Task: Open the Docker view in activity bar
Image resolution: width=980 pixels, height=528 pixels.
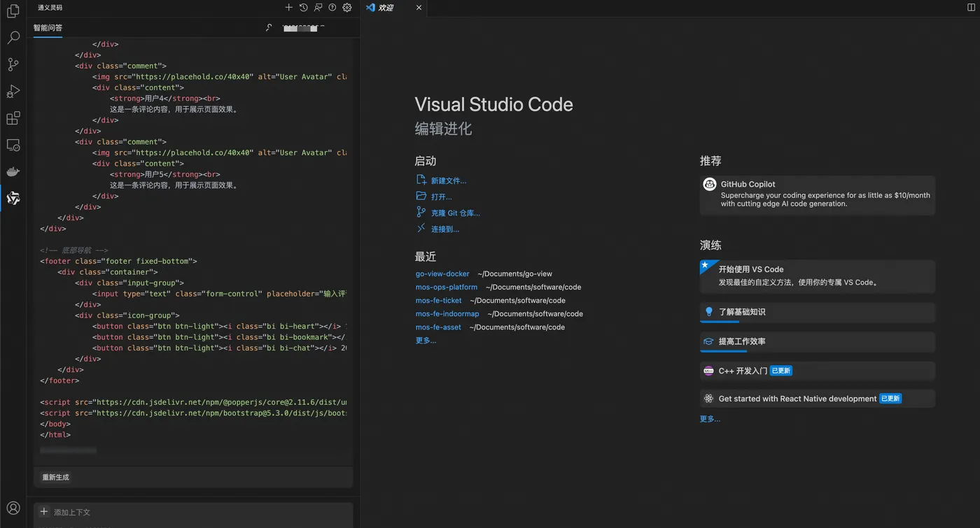Action: (x=13, y=172)
